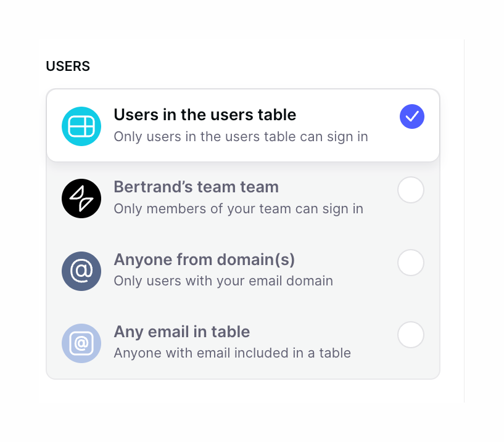Click "Only members of your team can sign in"
504x442 pixels.
click(239, 209)
